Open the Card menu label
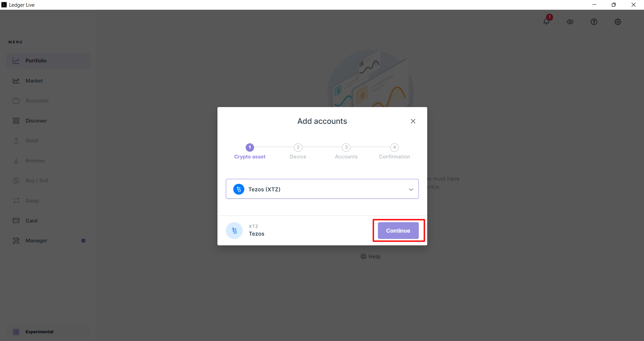This screenshot has width=644, height=341. tap(32, 221)
